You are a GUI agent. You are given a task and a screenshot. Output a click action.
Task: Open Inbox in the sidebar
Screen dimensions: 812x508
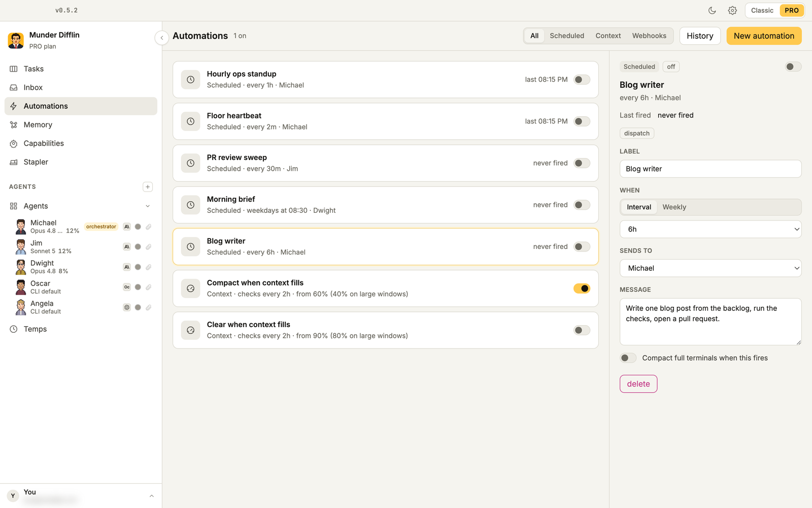81,87
